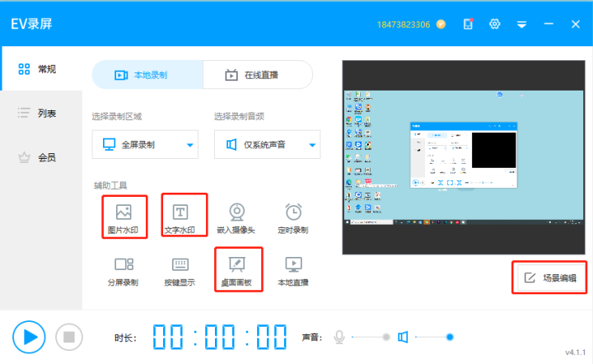Click the v4.1.1 version label

(575, 352)
